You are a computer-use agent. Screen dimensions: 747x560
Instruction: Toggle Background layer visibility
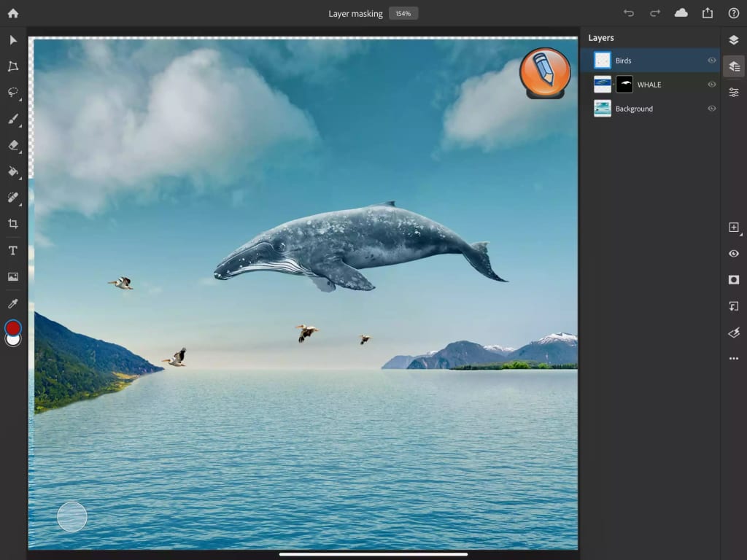(x=712, y=109)
